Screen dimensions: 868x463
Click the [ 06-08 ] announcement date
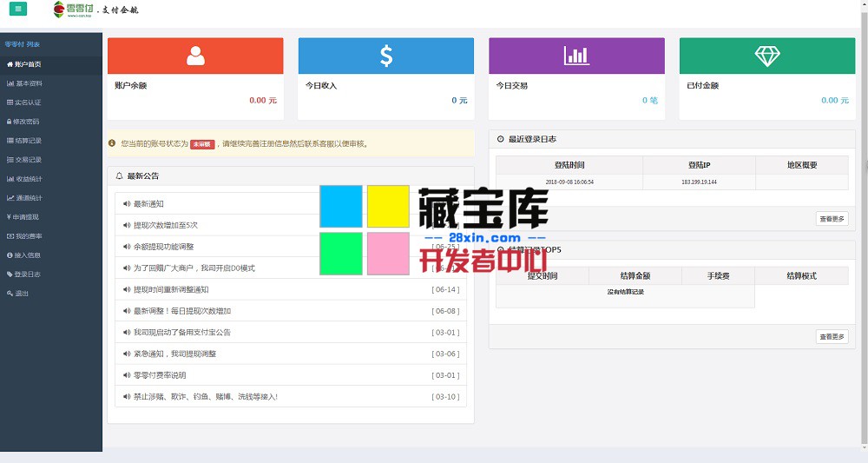coord(445,311)
